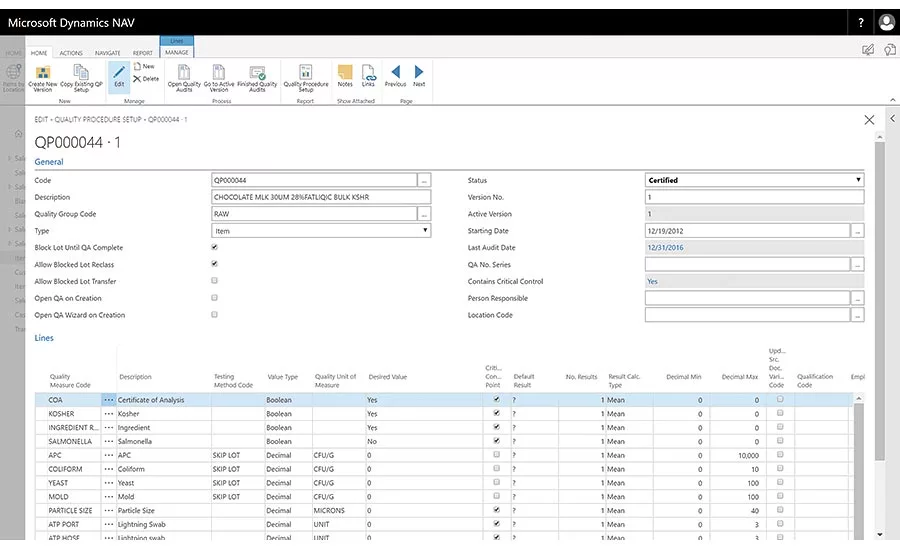
Task: Click the help question mark icon
Action: pyautogui.click(x=860, y=22)
